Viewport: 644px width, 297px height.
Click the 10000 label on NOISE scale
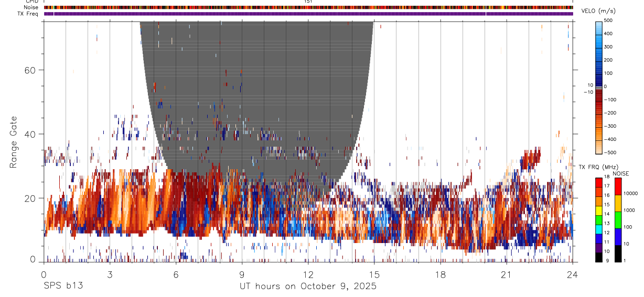630,194
